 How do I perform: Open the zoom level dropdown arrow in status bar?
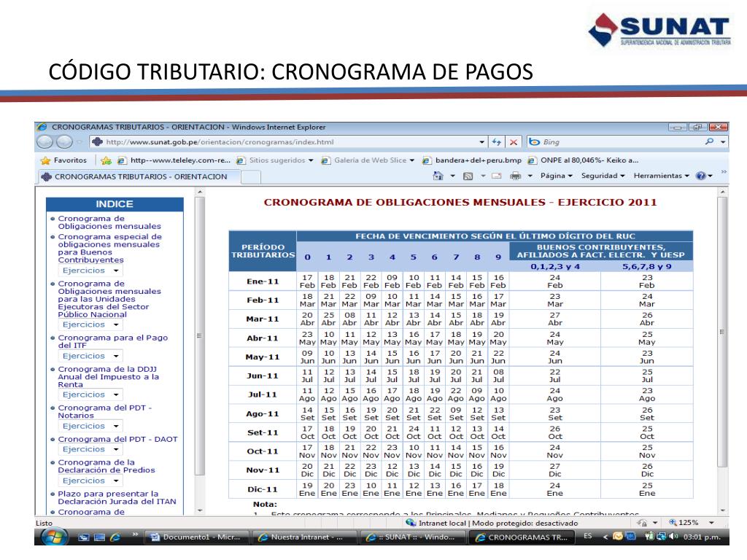point(711,523)
